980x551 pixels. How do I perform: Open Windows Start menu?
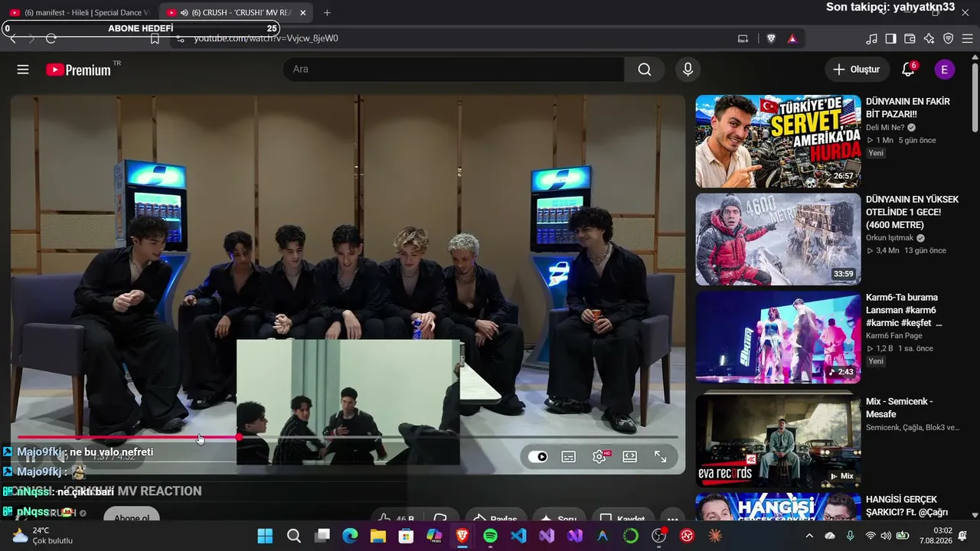(265, 536)
